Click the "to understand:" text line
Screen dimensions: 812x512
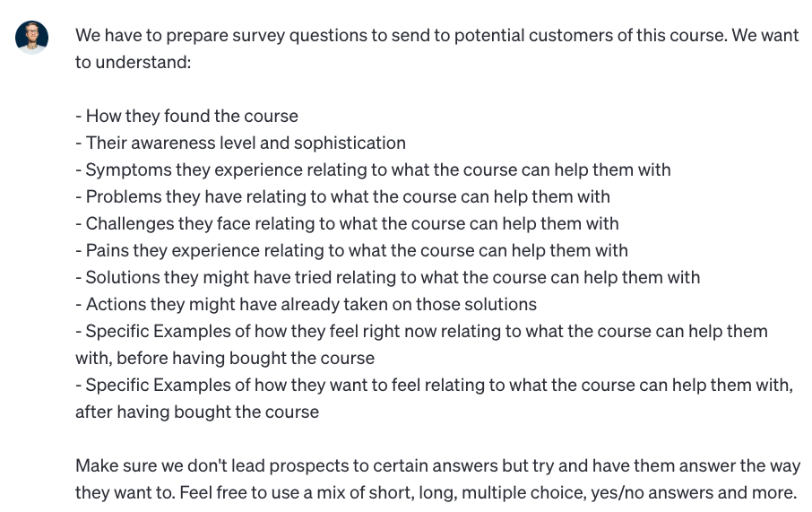[133, 62]
